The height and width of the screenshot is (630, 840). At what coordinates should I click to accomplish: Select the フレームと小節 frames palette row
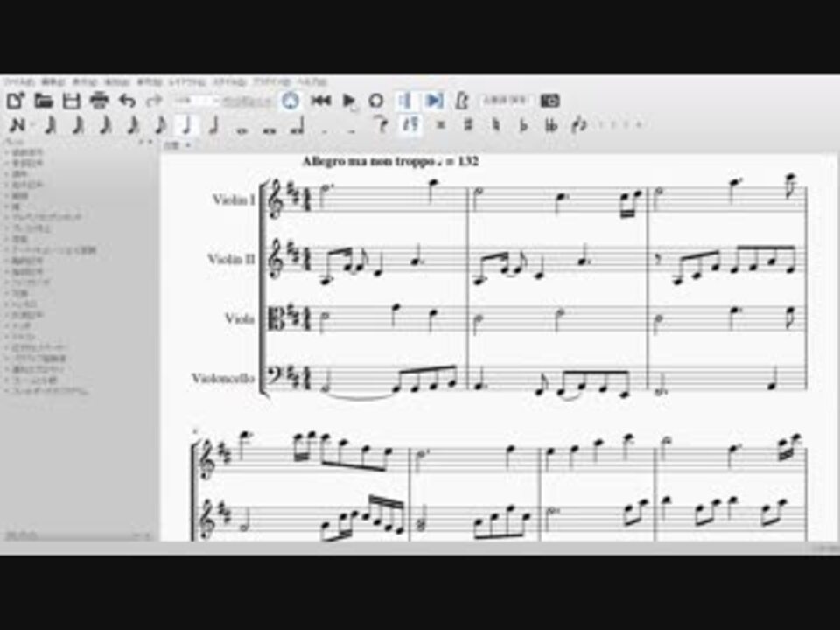pos(35,380)
